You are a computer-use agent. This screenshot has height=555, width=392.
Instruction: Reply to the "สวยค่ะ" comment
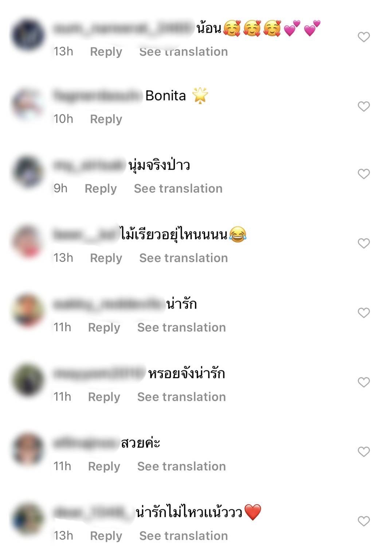(x=104, y=467)
